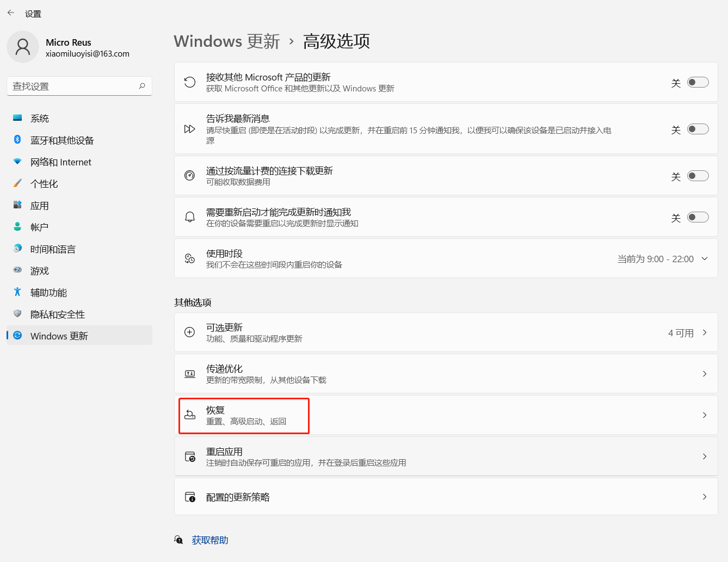Click the 系统 monitor icon in sidebar
This screenshot has height=562, width=728.
pyautogui.click(x=17, y=118)
